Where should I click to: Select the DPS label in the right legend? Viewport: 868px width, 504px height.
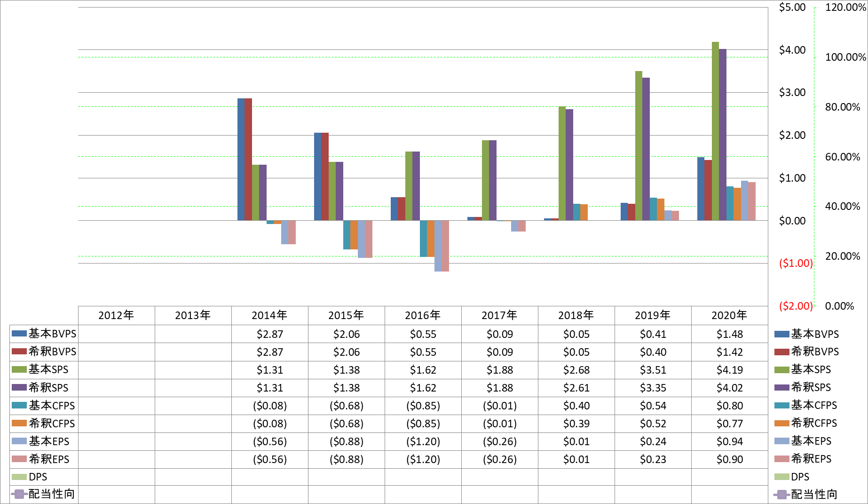(800, 477)
